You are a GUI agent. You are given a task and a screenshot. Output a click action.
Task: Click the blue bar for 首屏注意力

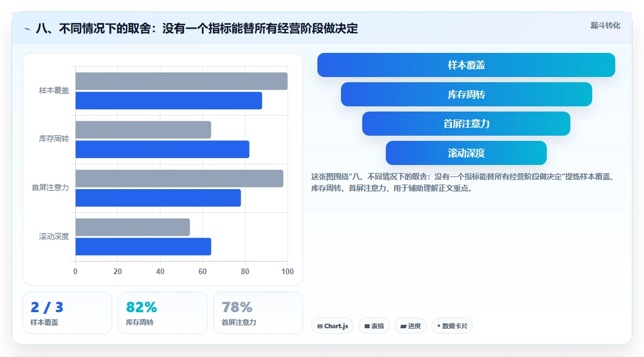158,198
